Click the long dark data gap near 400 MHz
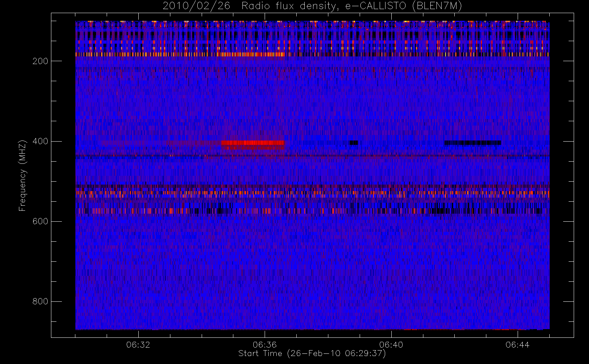 pyautogui.click(x=473, y=143)
